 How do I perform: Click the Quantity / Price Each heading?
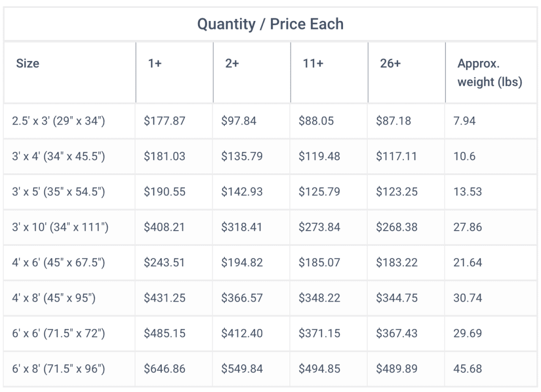pyautogui.click(x=270, y=24)
